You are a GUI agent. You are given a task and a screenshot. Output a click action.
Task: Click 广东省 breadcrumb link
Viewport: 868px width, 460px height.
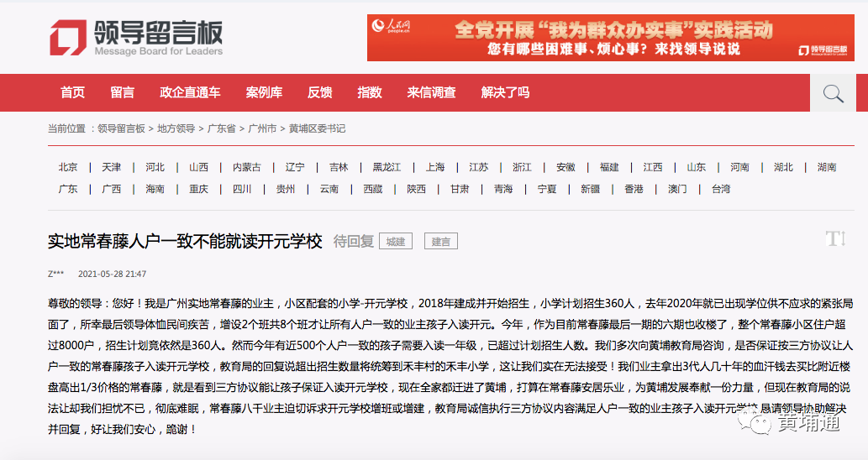coord(222,128)
